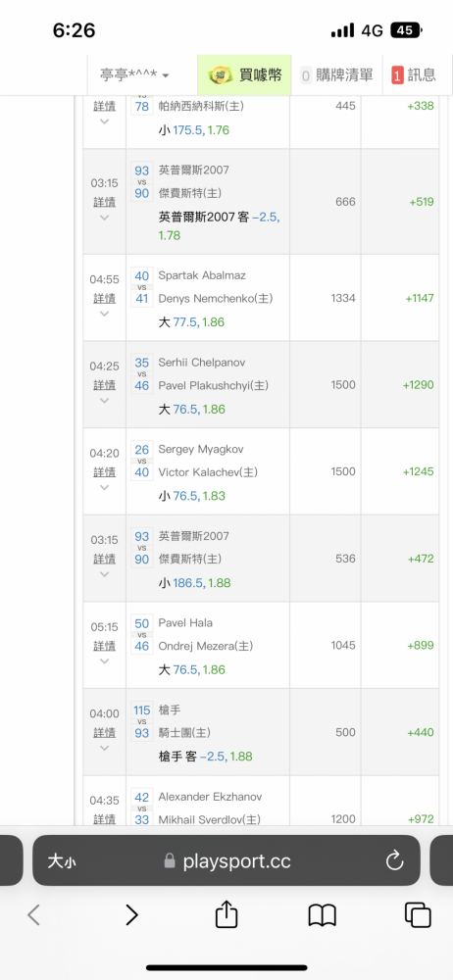This screenshot has width=453, height=980.
Task: Go forward with Safari forward arrow
Action: 131,915
